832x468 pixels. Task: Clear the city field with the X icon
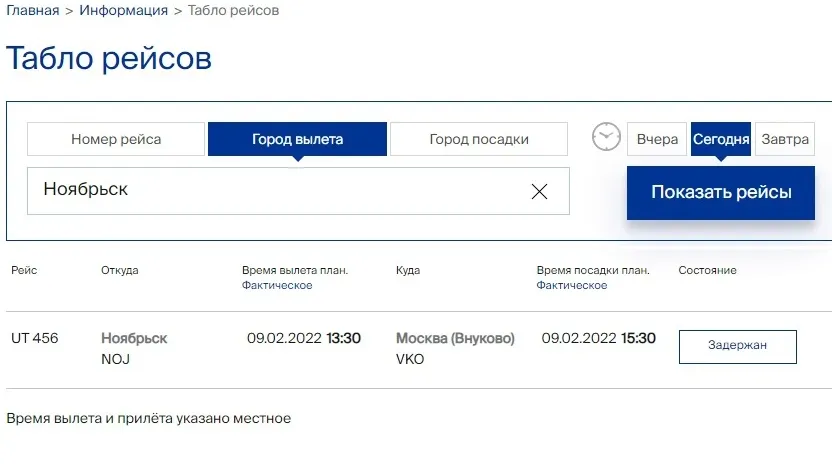pyautogui.click(x=539, y=191)
